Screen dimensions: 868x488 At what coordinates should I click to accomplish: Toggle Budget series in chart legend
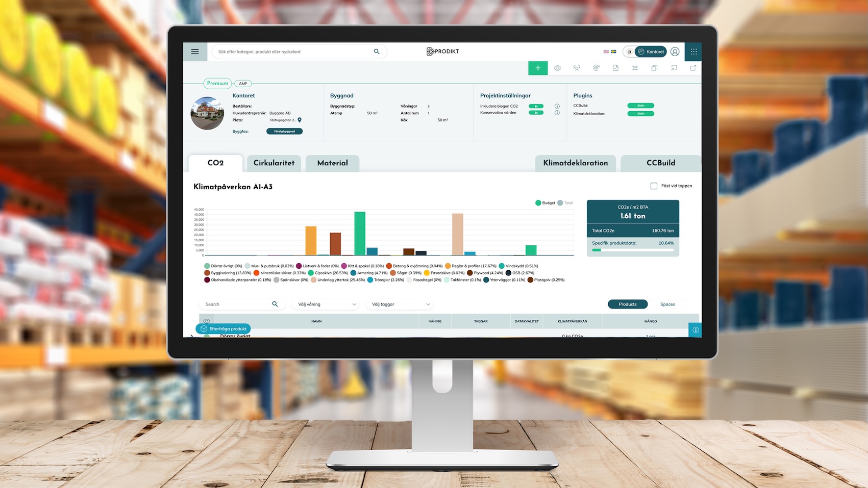(545, 203)
